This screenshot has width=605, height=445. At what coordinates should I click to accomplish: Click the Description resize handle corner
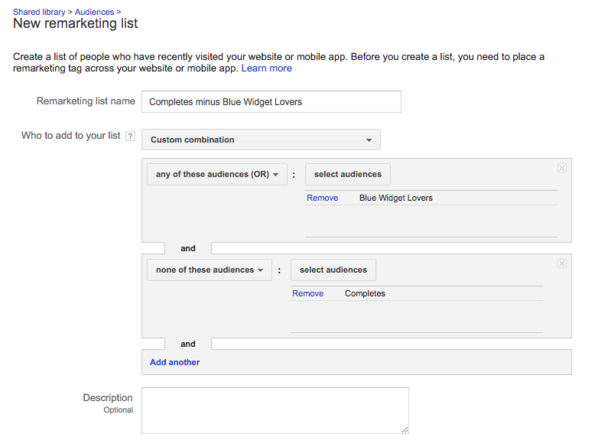(x=405, y=430)
